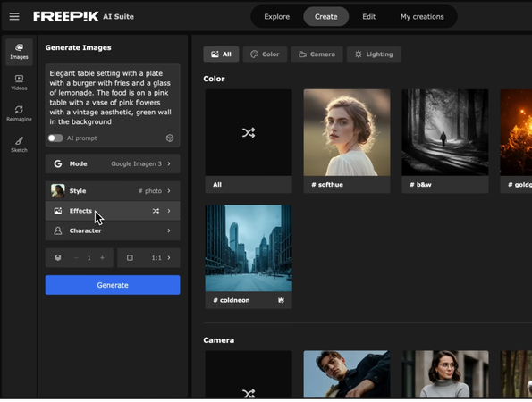Click shuffle icon on Color All card
532x402 pixels.
(249, 132)
